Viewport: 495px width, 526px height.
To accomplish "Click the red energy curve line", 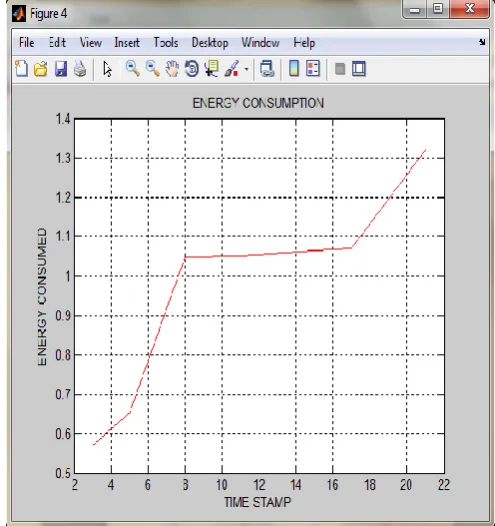I will click(268, 254).
